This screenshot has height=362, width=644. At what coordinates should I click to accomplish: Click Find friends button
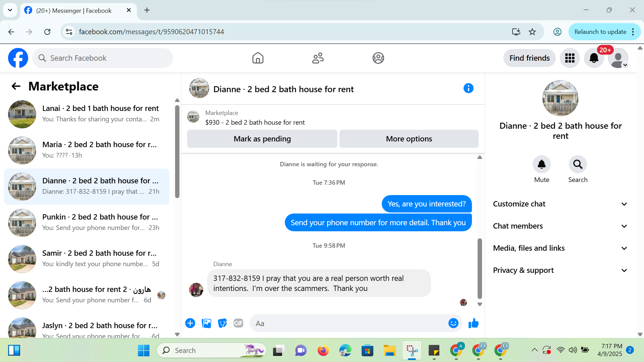530,58
